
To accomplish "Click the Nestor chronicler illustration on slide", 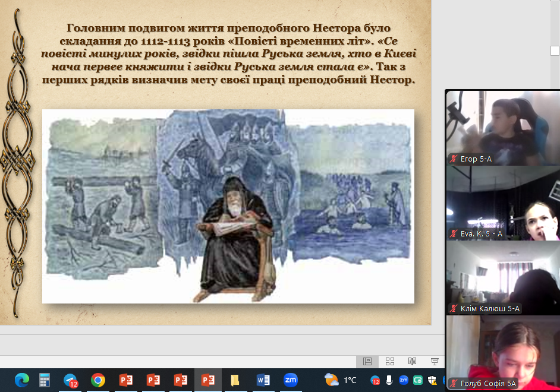I will tap(228, 206).
